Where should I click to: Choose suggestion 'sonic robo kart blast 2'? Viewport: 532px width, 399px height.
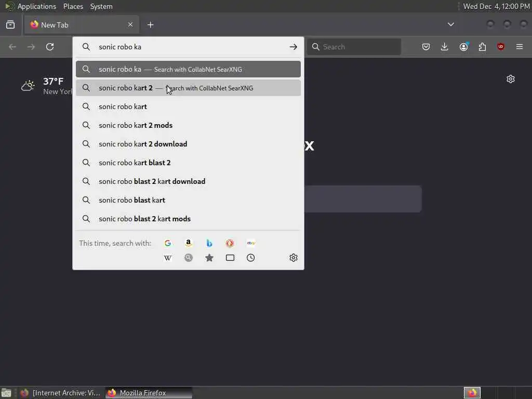point(188,163)
